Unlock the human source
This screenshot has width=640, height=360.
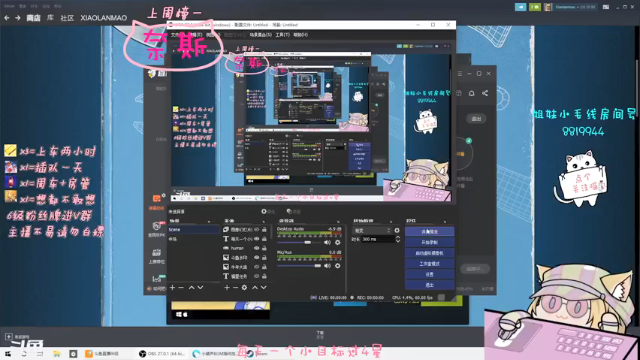[x=264, y=248]
